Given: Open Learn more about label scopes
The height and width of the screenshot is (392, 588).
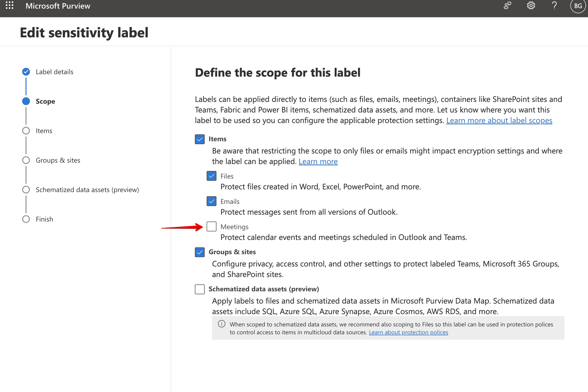Looking at the screenshot, I should (499, 120).
